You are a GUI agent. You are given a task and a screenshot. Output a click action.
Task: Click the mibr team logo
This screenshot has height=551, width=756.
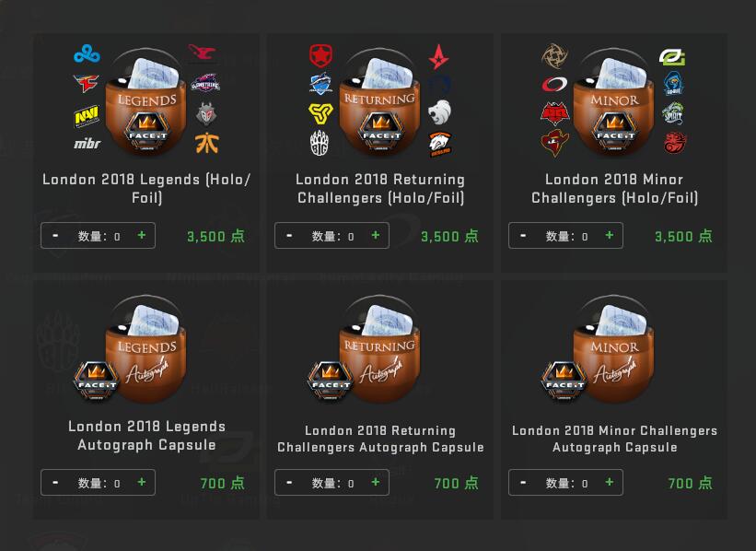click(87, 144)
